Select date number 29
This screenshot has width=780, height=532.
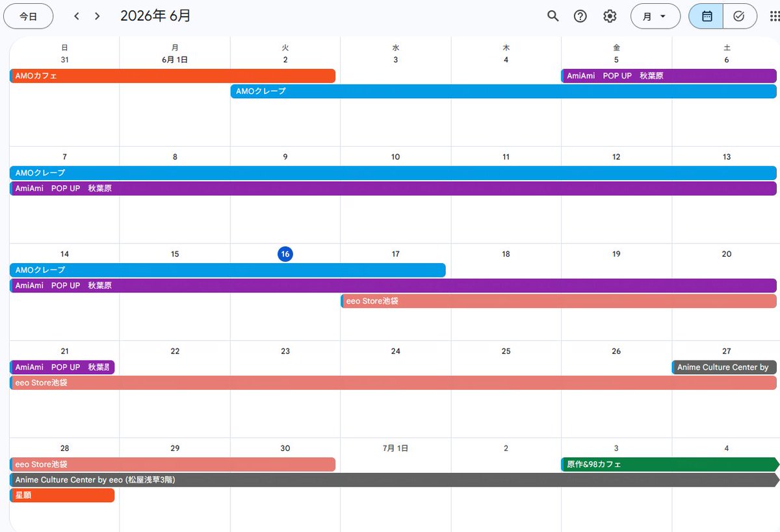pos(175,448)
